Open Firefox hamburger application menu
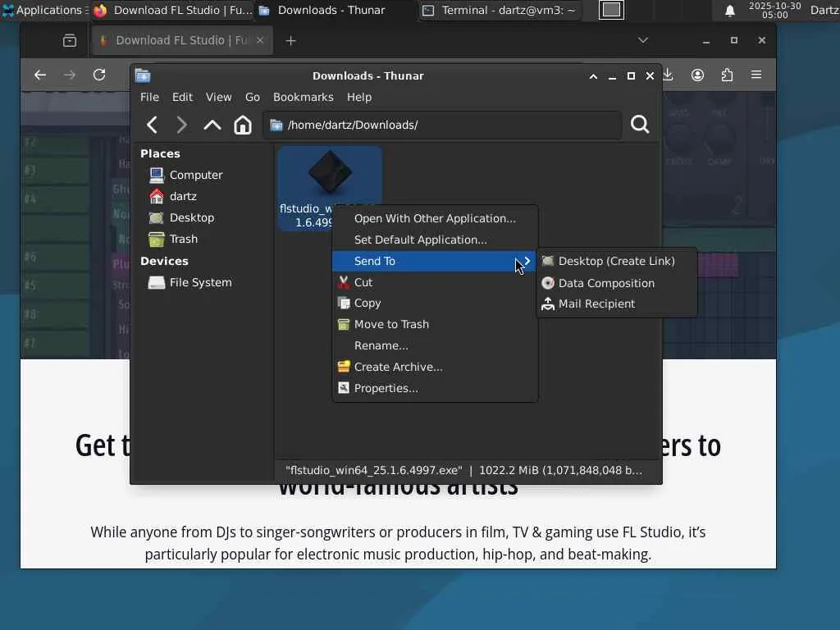 756,75
